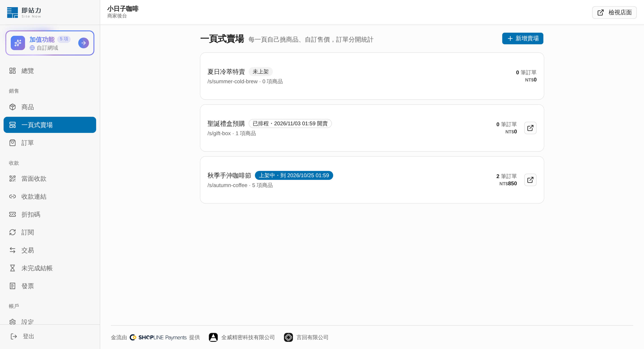Click the Site Now logo icon
This screenshot has height=349, width=644.
point(13,13)
